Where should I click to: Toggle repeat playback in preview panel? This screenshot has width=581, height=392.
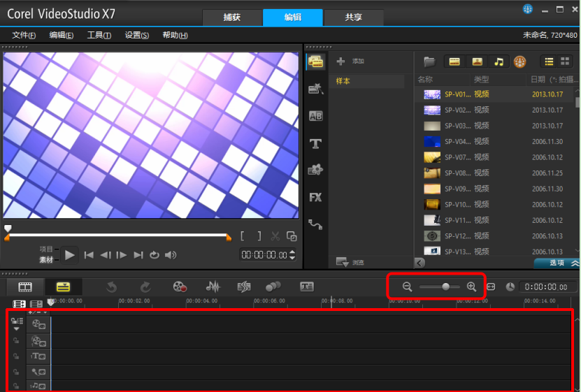(x=155, y=255)
